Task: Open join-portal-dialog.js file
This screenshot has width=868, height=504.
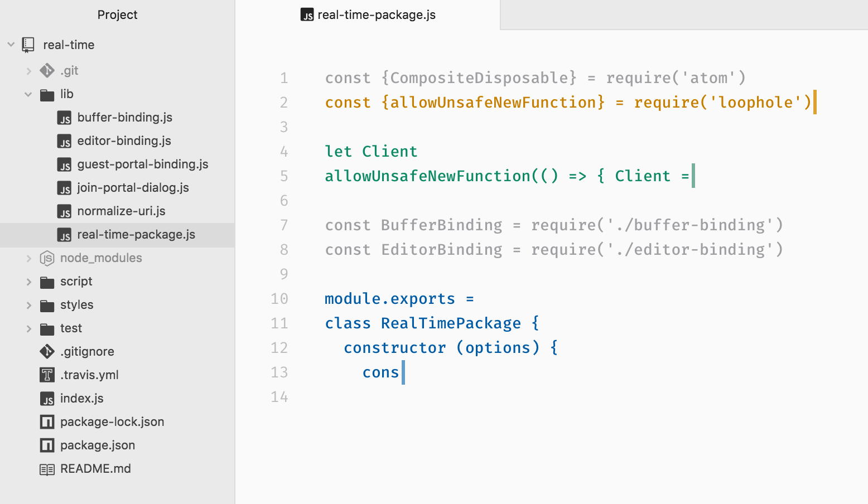Action: 133,187
